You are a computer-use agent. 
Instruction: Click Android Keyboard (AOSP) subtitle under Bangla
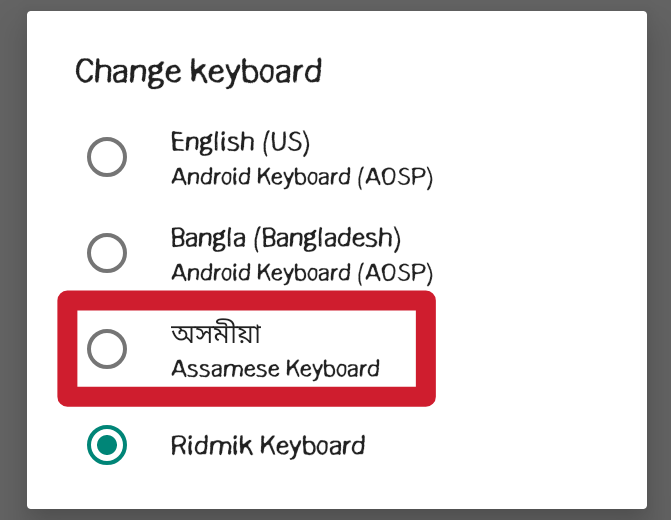point(301,272)
